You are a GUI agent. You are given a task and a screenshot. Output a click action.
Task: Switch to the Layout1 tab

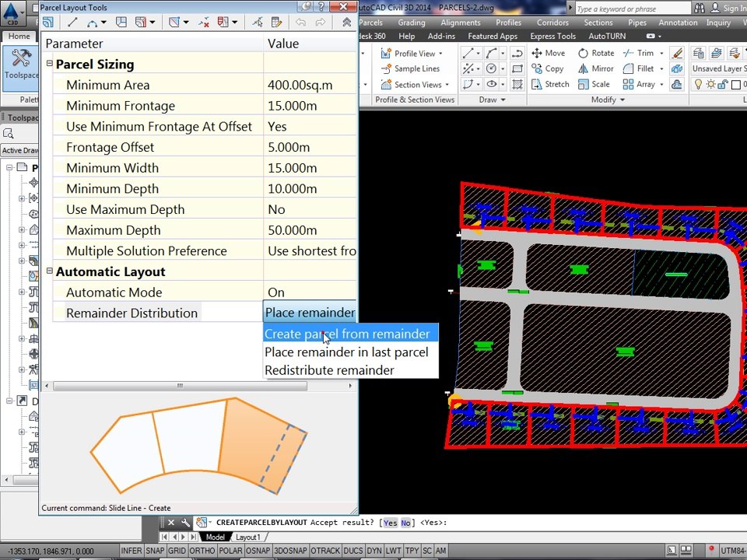248,537
